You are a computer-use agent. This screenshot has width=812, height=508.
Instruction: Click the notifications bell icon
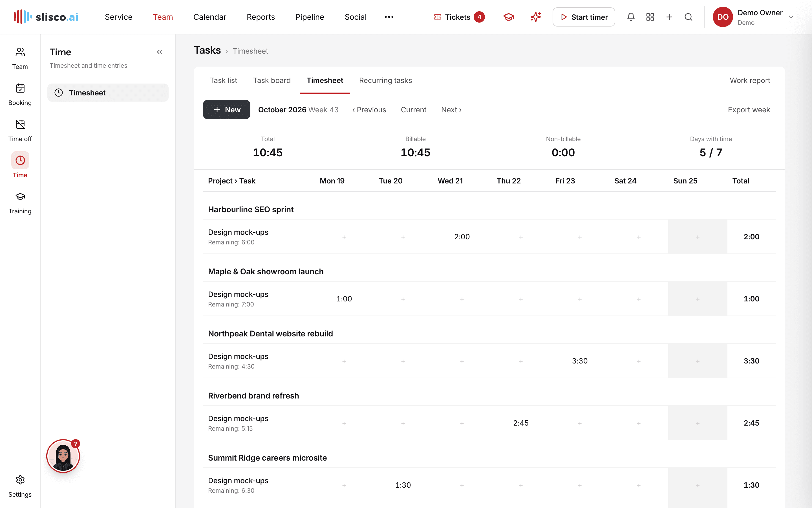pos(631,17)
